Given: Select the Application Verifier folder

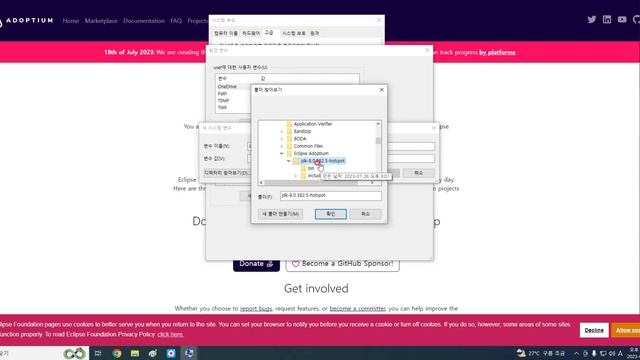Looking at the screenshot, I should point(313,124).
